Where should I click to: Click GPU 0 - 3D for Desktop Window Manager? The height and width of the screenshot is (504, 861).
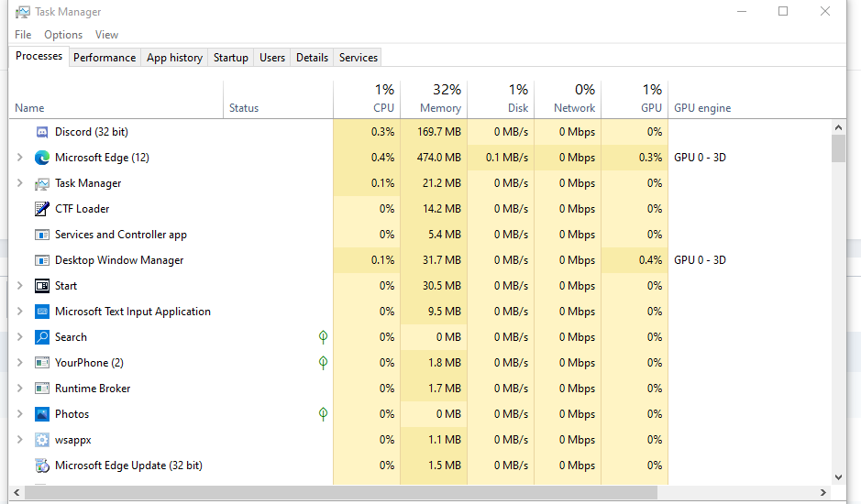[700, 260]
